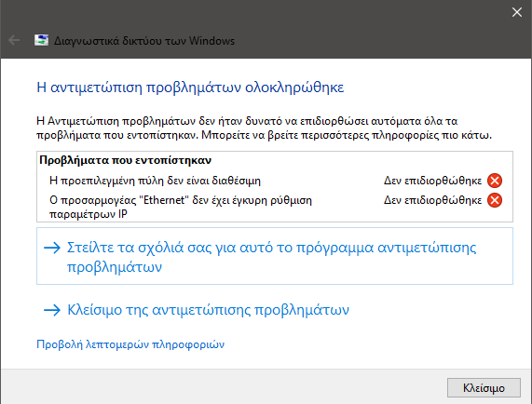Click the Η αντιμετώπιση προβλημάτων ολοκληρώθηκε heading
Screen dimensions: 532x404
(x=190, y=88)
